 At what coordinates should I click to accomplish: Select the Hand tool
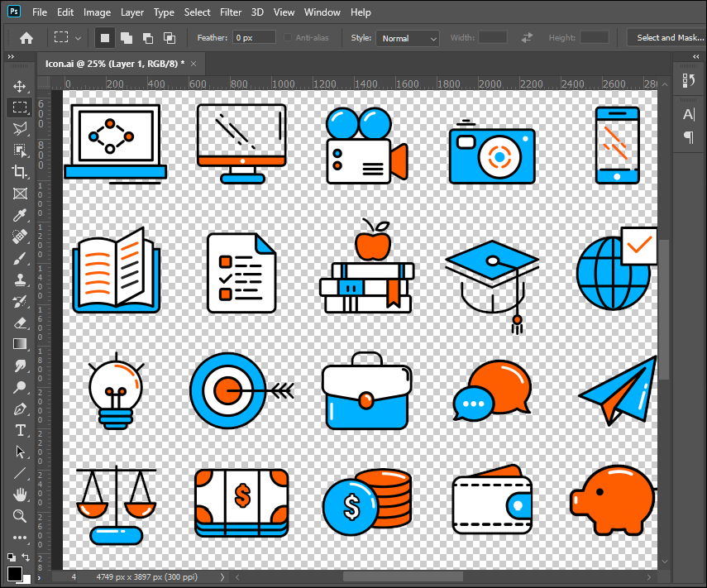[x=20, y=495]
